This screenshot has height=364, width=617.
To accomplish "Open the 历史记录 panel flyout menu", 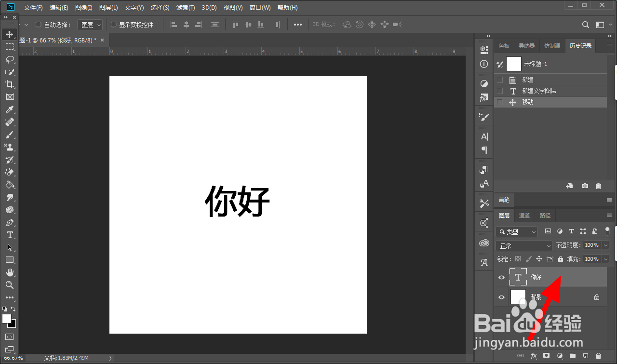I will pos(609,46).
